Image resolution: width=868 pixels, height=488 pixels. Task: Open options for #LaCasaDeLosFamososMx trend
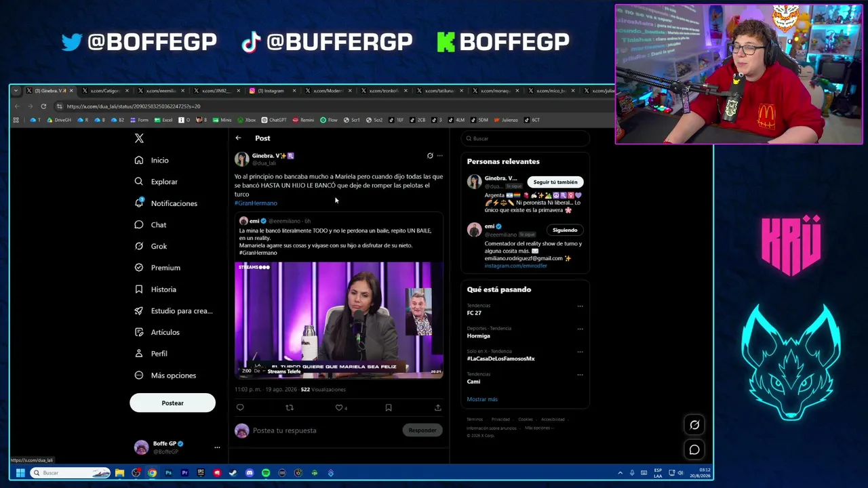[580, 352]
